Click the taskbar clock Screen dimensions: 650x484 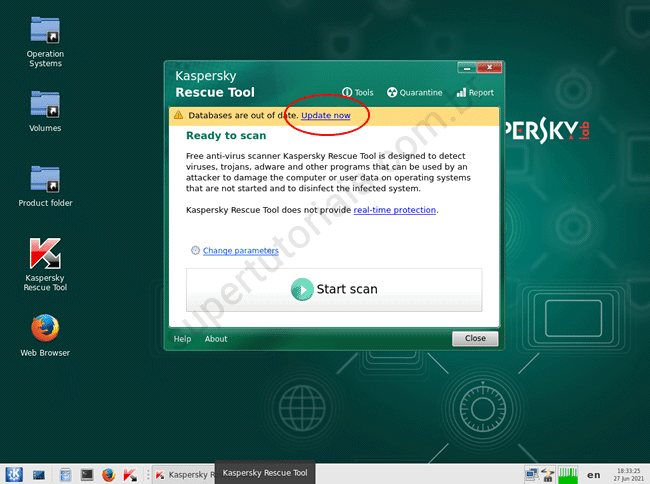(630, 474)
